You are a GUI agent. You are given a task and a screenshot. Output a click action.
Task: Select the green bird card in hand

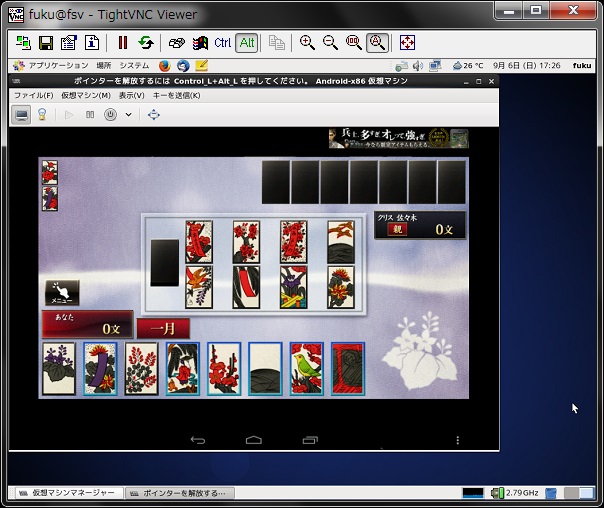(306, 369)
